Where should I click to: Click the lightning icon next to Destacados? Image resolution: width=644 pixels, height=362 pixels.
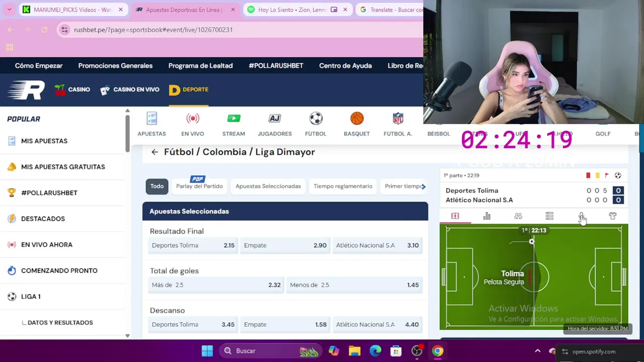(x=12, y=219)
